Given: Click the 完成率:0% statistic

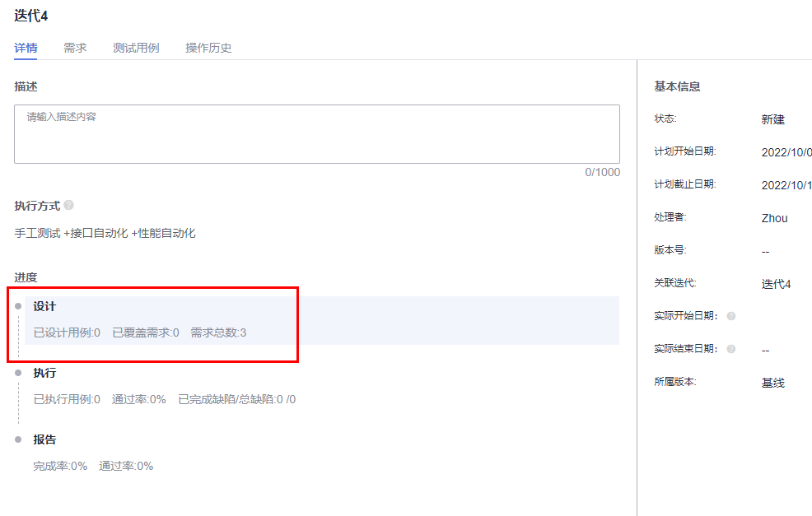Looking at the screenshot, I should pyautogui.click(x=60, y=467).
